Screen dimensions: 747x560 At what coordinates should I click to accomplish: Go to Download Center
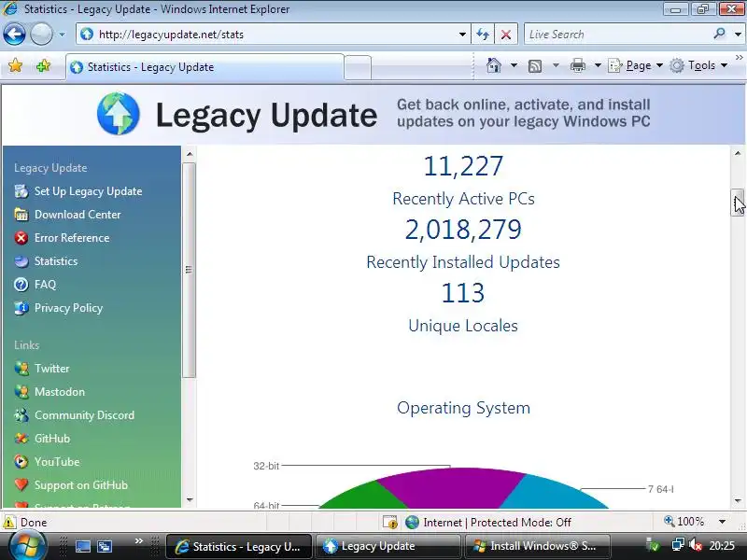[78, 215]
